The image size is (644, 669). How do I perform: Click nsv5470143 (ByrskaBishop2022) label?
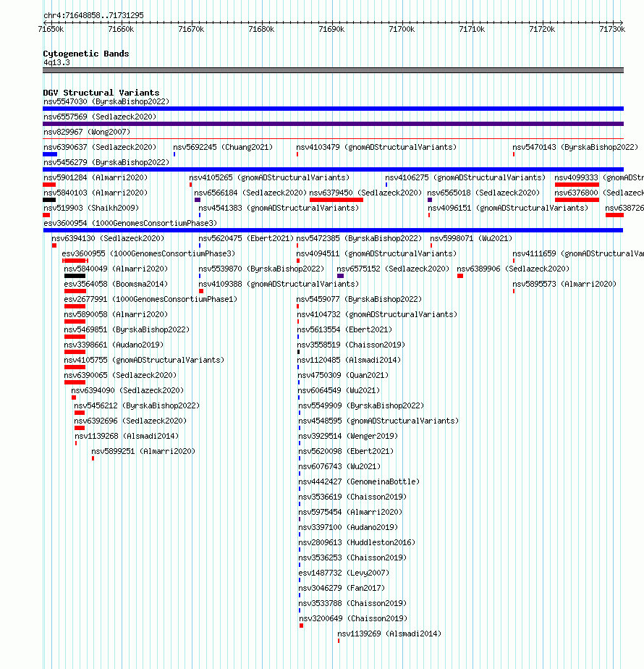pyautogui.click(x=575, y=147)
